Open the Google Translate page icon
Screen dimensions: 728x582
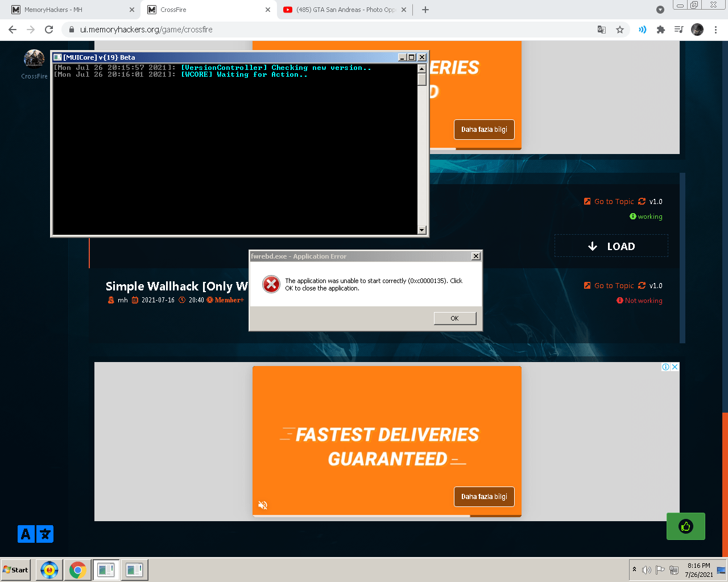602,30
